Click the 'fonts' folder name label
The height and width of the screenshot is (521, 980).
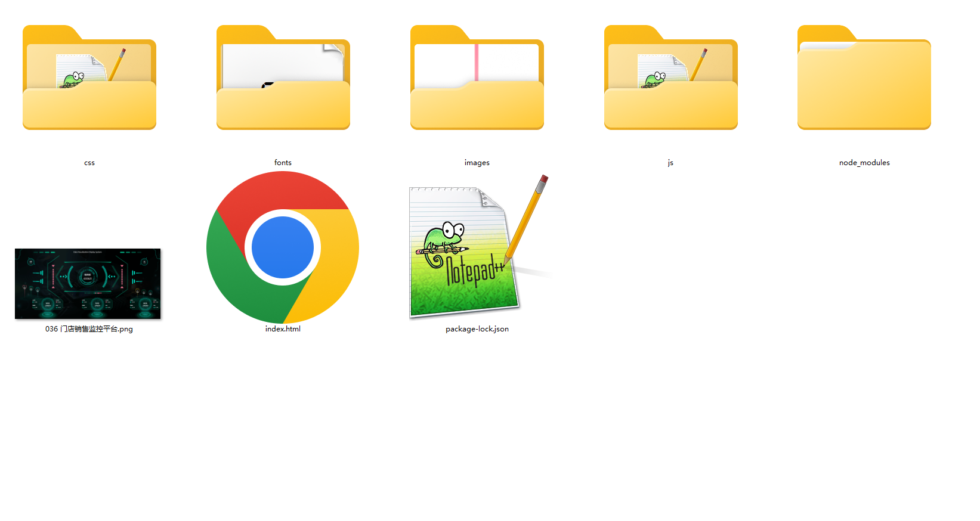pos(283,162)
